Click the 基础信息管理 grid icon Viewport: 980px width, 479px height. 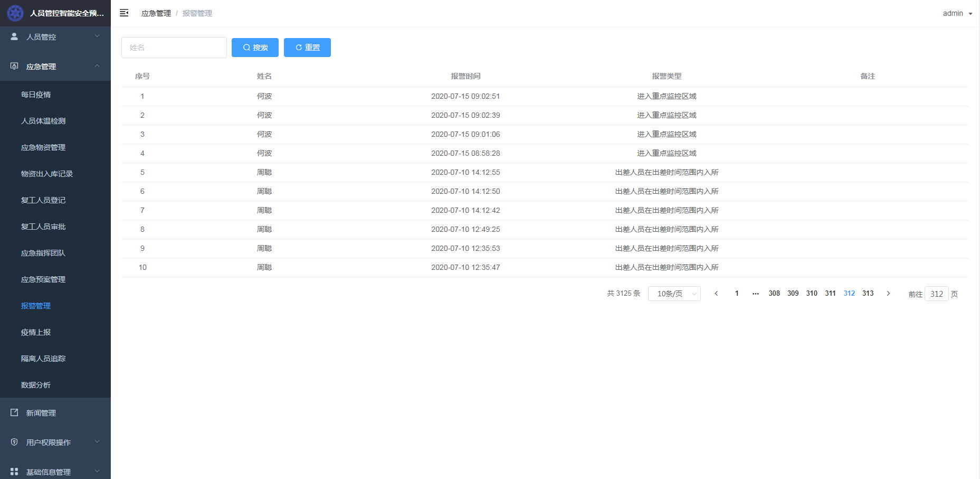[x=14, y=472]
